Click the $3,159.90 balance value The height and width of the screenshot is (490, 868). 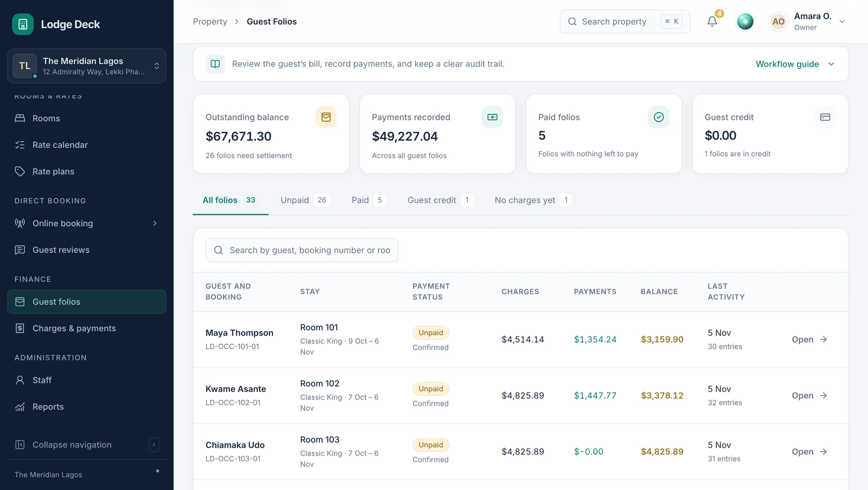[x=662, y=339]
